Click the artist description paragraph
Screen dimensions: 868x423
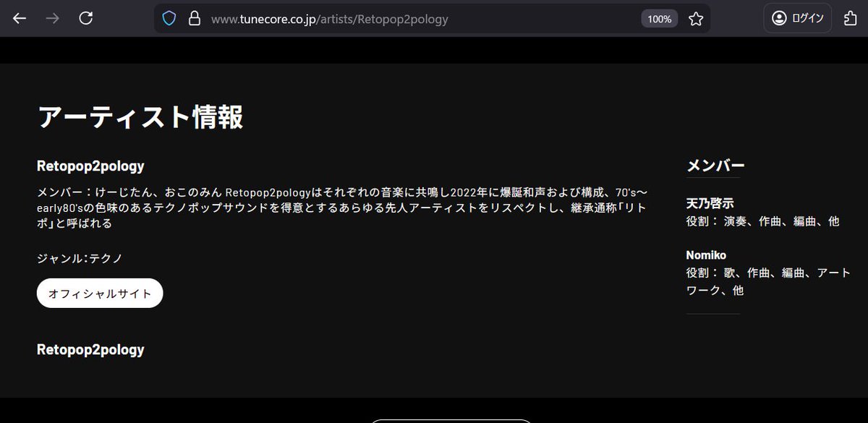[x=341, y=208]
